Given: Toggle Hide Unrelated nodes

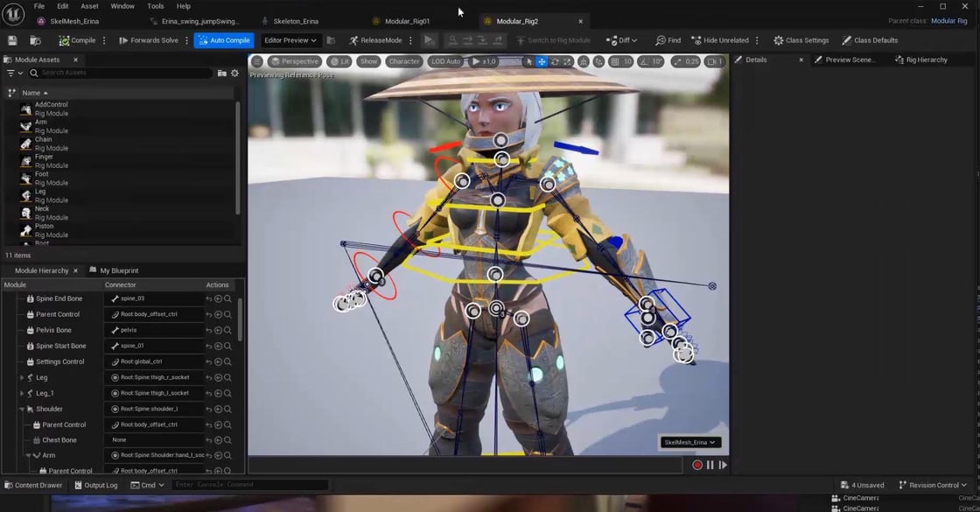Looking at the screenshot, I should [x=719, y=40].
